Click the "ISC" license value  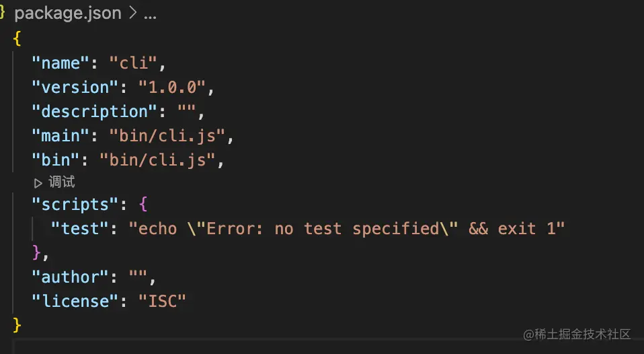(x=162, y=302)
